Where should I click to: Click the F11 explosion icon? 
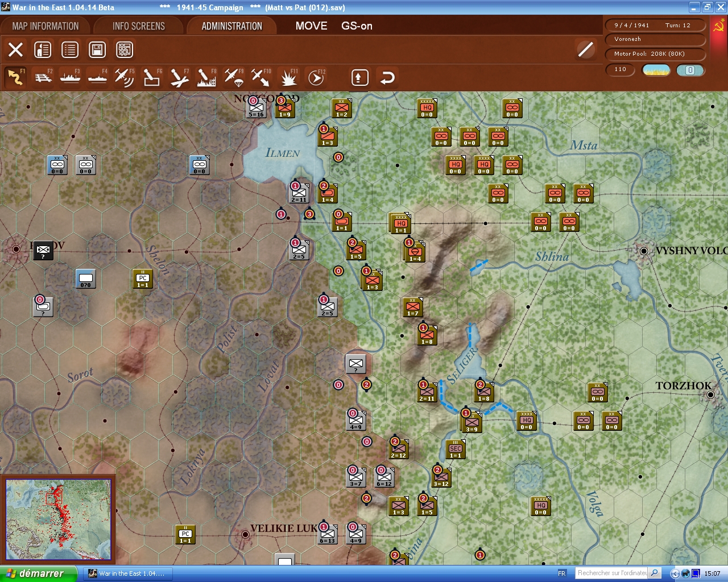tap(288, 77)
